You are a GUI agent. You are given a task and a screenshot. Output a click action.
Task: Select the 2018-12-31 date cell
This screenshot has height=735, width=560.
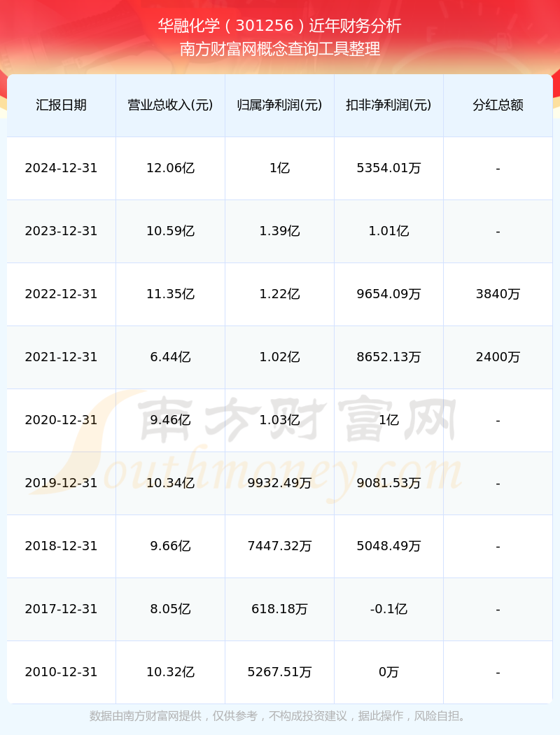click(62, 546)
